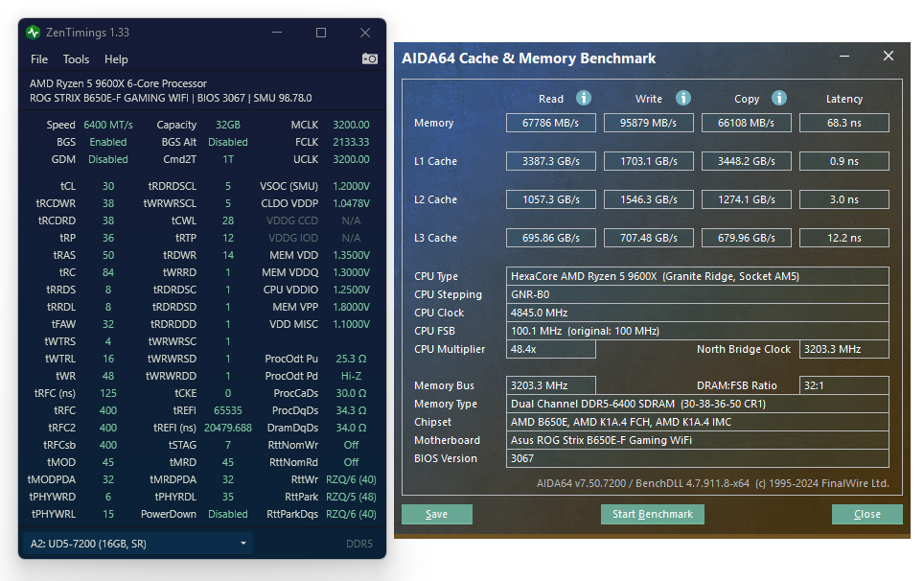Viewport: 924px width, 581px height.
Task: Click the L3 Cache read value 695.86 GB/s
Action: pos(551,238)
